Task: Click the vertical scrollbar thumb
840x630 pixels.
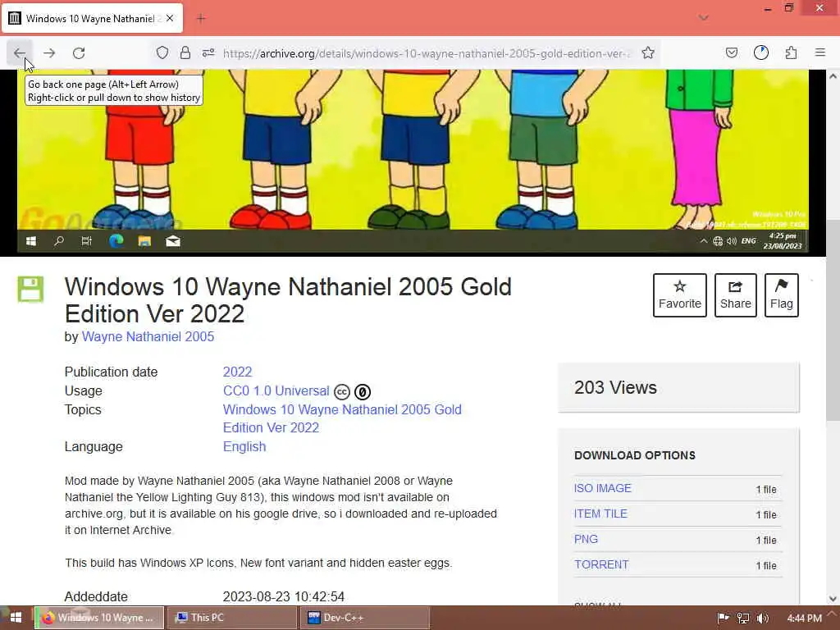Action: (x=833, y=320)
